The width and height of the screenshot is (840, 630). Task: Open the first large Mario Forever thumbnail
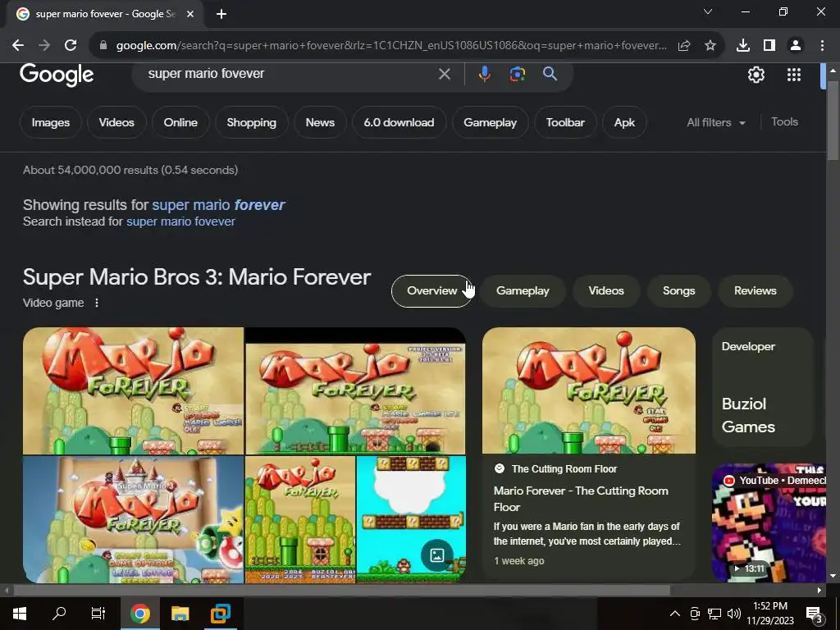(133, 390)
